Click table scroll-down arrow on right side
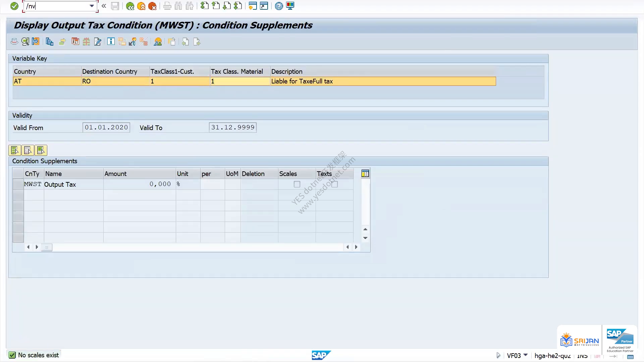Viewport: 644px width, 362px height. click(365, 238)
